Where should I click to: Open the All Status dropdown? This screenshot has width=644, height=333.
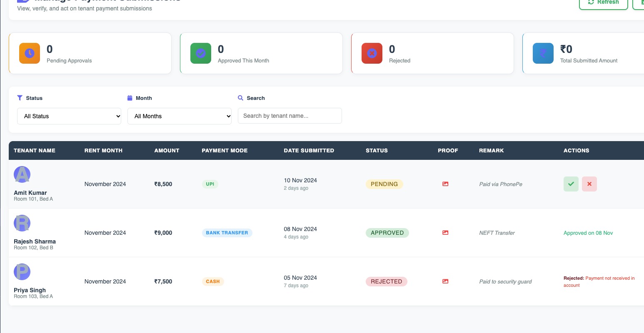tap(69, 116)
